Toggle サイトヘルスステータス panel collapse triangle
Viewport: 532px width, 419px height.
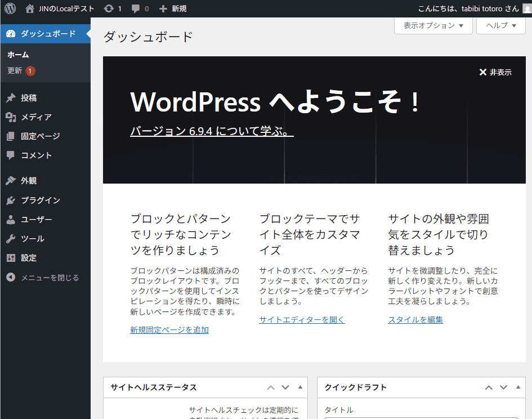pos(300,387)
